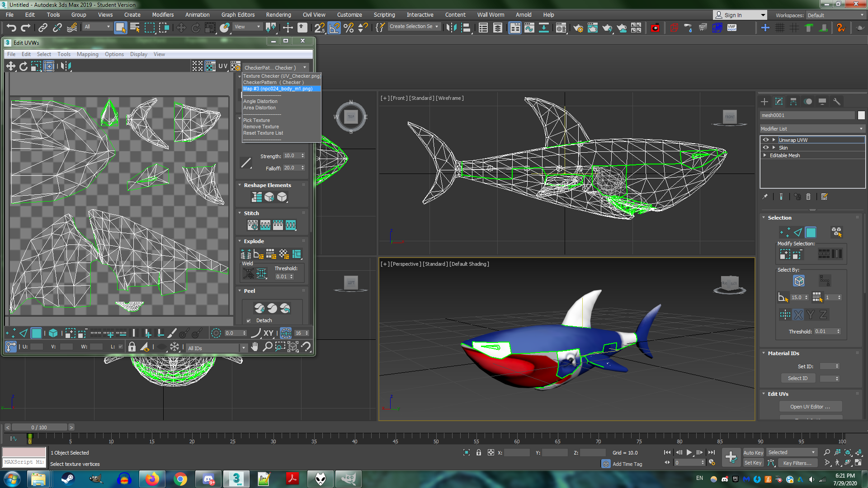Click Rotate tool in Edit UVWs toolbar
Image resolution: width=868 pixels, height=488 pixels.
tap(24, 66)
